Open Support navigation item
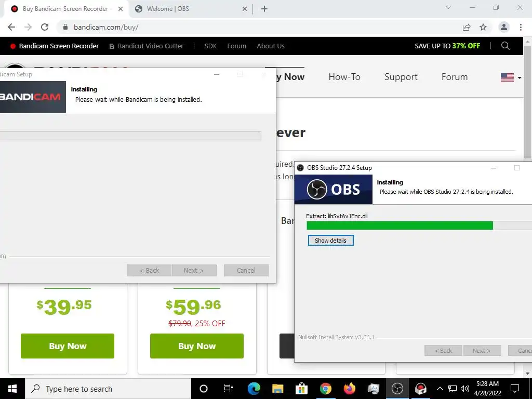 point(401,77)
